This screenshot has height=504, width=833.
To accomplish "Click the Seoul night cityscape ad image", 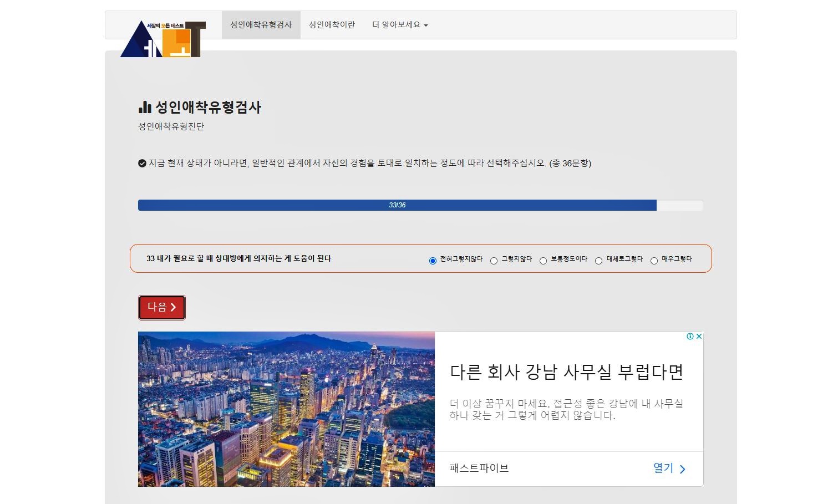I will (x=286, y=409).
